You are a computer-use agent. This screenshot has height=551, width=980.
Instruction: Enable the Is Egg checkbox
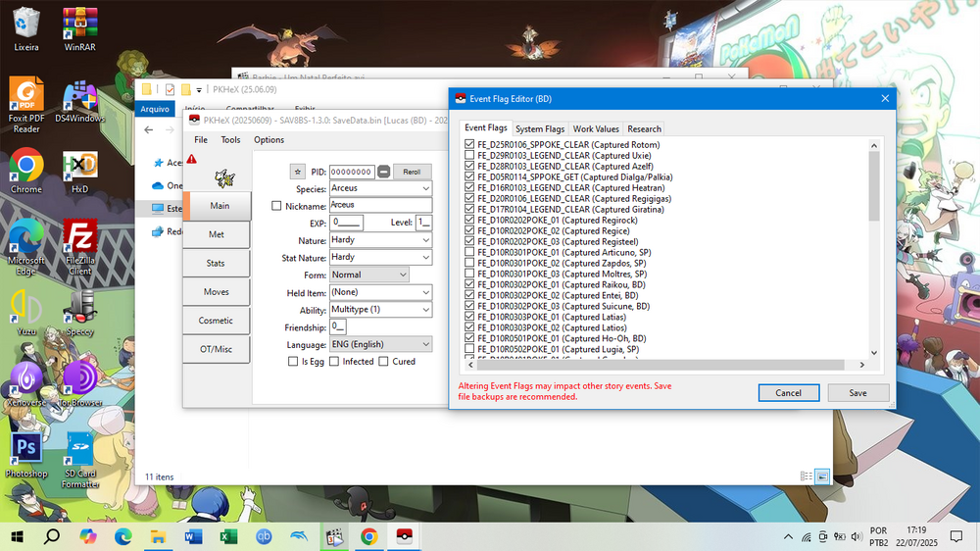[293, 362]
